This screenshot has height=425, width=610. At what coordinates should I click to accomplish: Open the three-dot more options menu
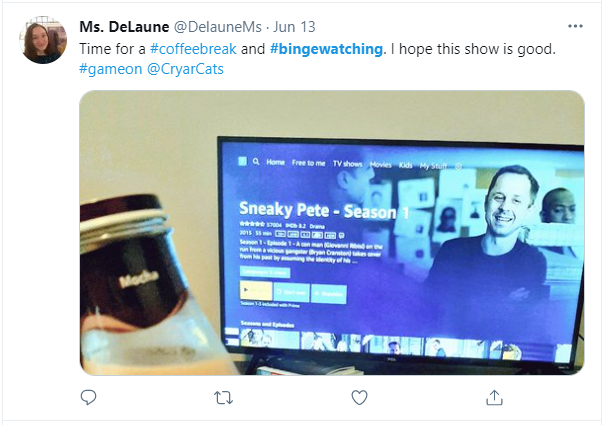click(575, 26)
